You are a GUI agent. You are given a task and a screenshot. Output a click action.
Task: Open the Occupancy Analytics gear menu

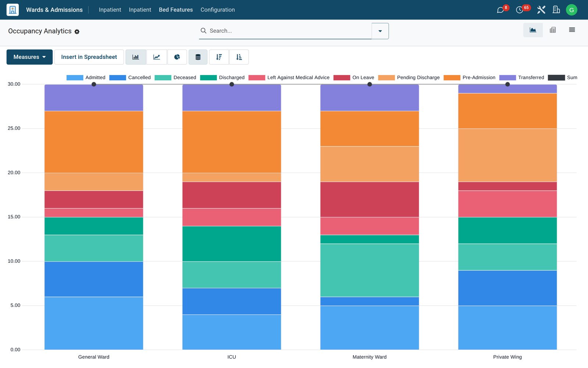click(x=77, y=32)
